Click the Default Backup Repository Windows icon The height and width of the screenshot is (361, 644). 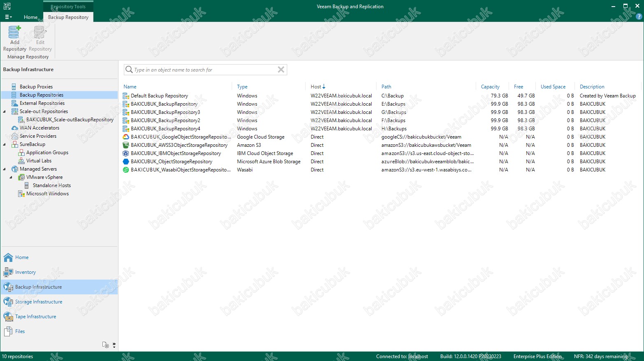click(126, 96)
